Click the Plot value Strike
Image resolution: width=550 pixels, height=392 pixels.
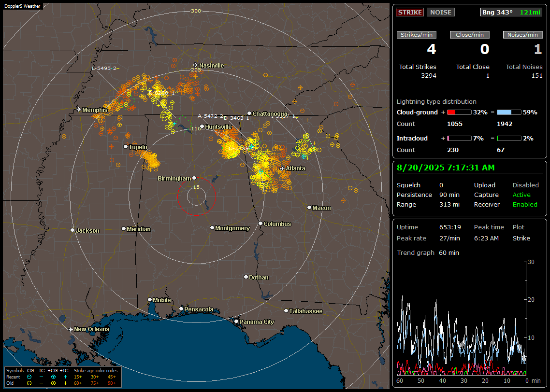521,238
